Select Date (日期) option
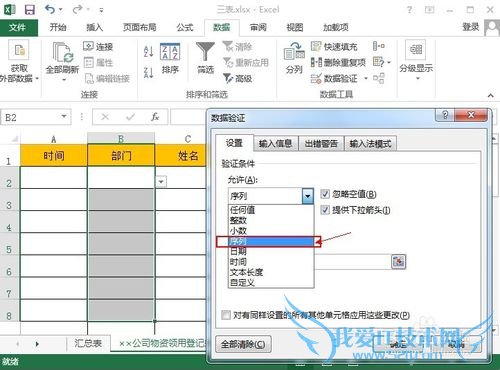This screenshot has width=500, height=370. coord(271,251)
